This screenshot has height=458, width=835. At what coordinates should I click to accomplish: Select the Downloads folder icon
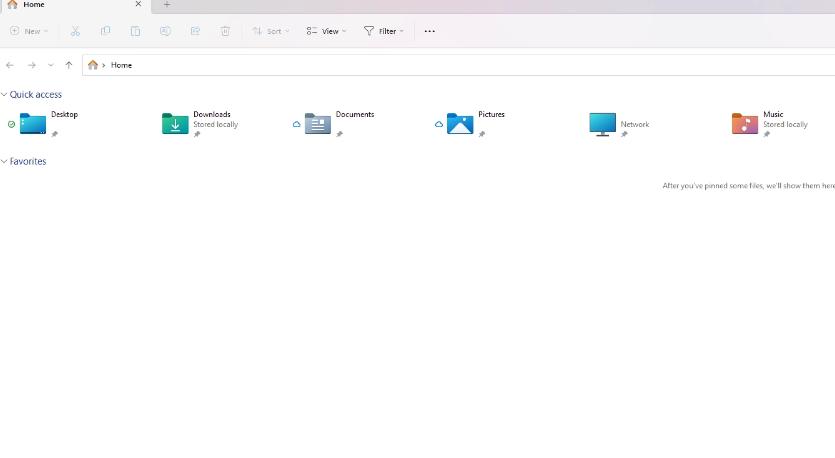(x=175, y=124)
